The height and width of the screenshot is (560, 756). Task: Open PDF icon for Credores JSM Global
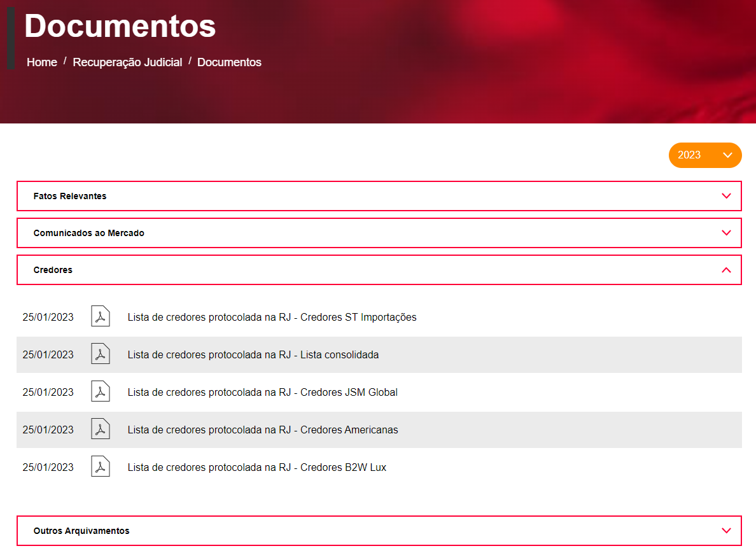(101, 391)
